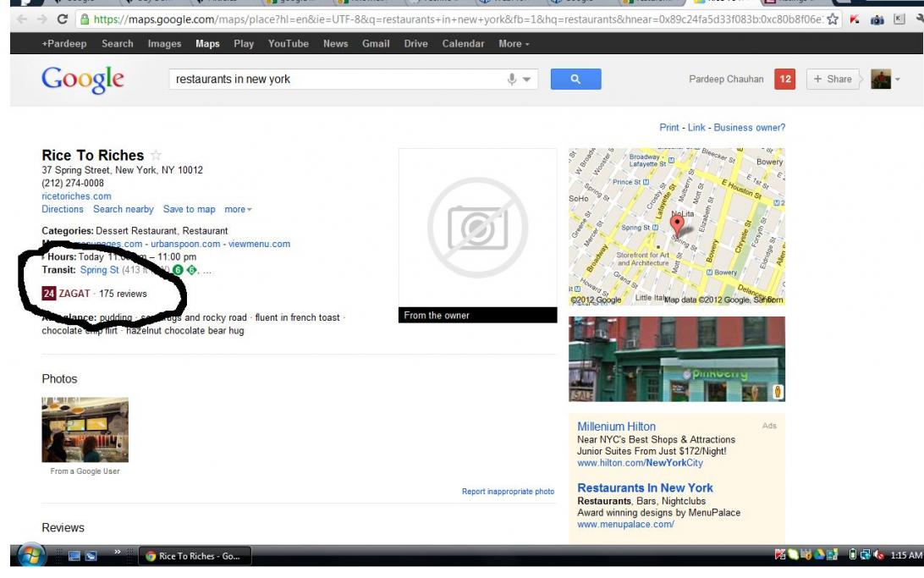
Task: Click the www.menupalace.com/ ad URL
Action: tap(626, 525)
